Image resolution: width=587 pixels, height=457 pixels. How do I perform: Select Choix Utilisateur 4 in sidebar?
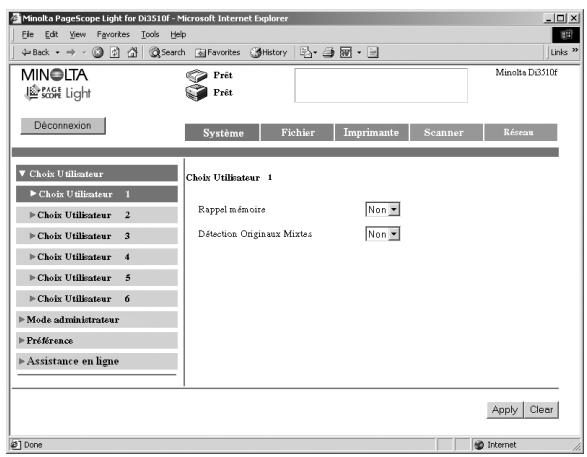[x=97, y=257]
